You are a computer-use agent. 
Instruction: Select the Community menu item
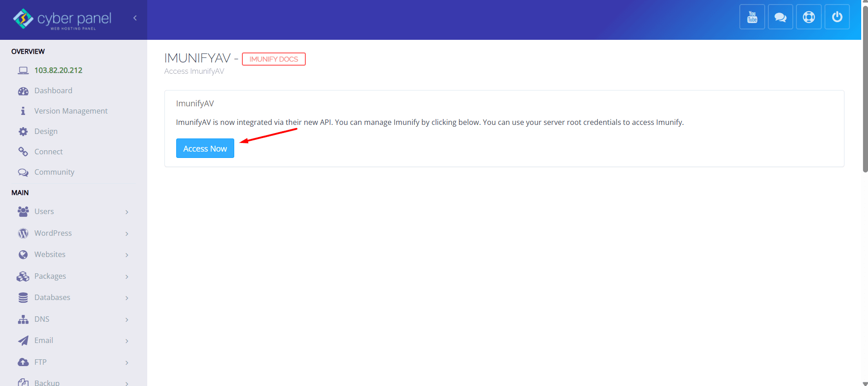point(54,172)
